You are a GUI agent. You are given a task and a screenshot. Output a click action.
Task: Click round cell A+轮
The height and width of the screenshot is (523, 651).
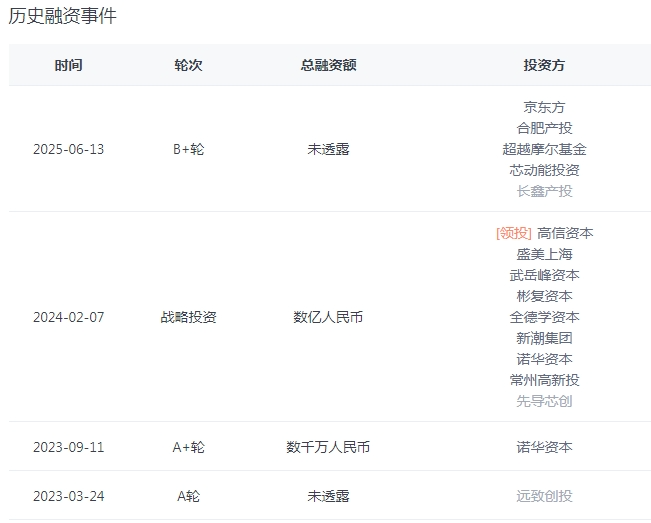(x=188, y=447)
